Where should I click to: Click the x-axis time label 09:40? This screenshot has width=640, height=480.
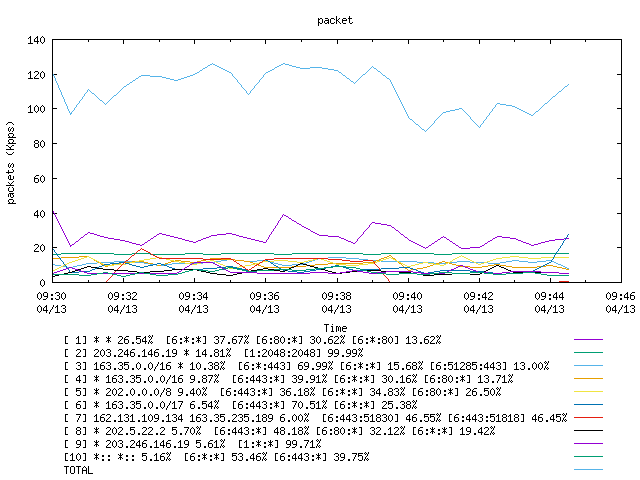[407, 296]
